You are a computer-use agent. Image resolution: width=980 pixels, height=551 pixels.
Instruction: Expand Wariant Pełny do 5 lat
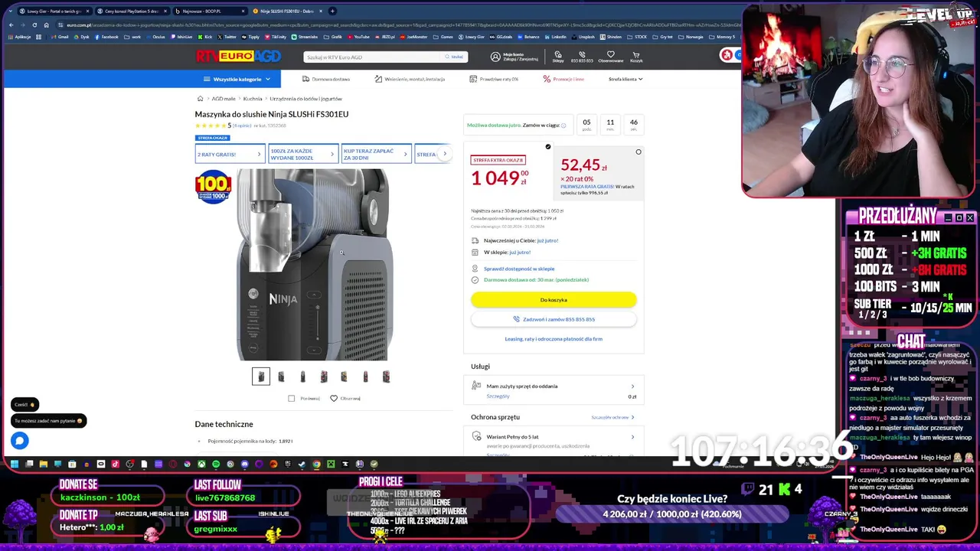tap(554, 440)
